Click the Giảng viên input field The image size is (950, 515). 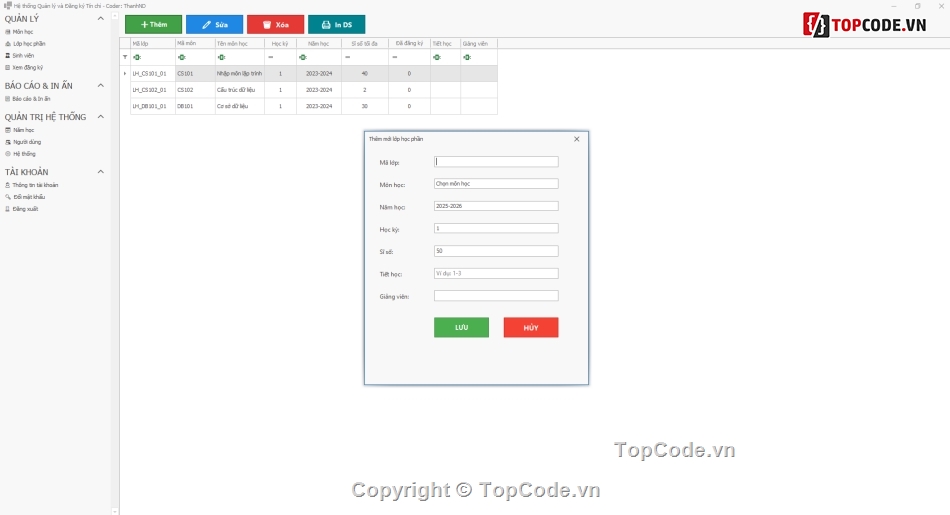coord(496,296)
